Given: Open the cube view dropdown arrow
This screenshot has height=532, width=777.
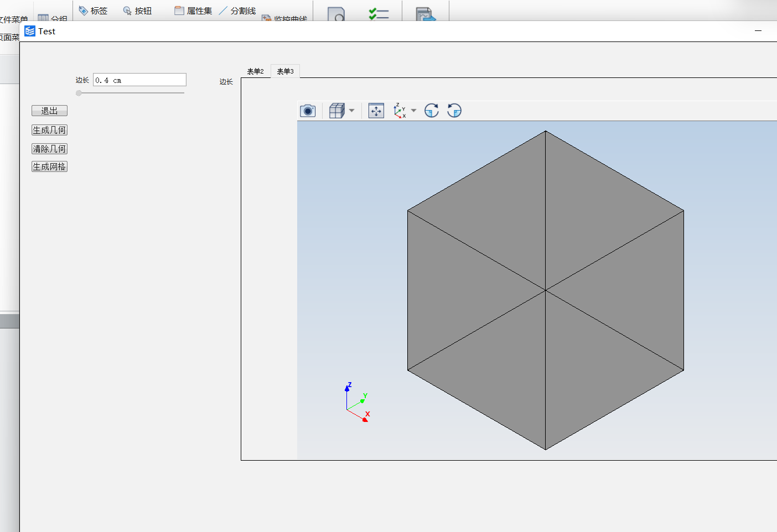Looking at the screenshot, I should pos(351,111).
